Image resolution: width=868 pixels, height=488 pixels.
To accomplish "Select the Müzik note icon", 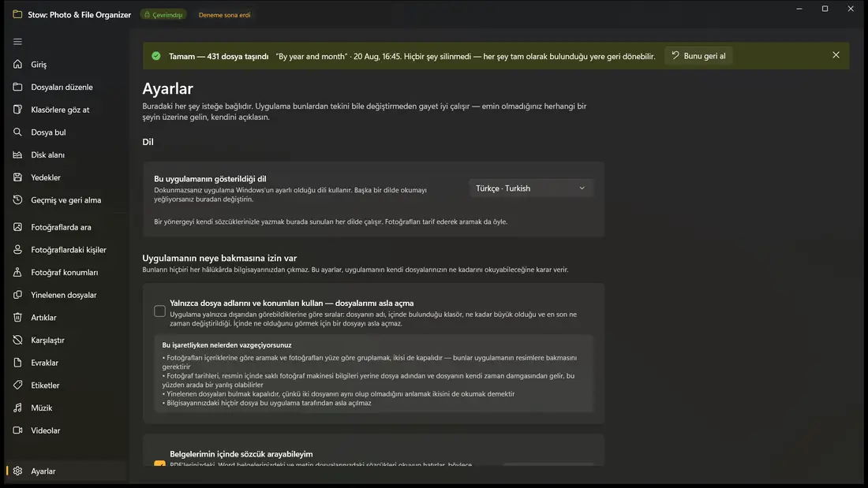I will tap(17, 408).
